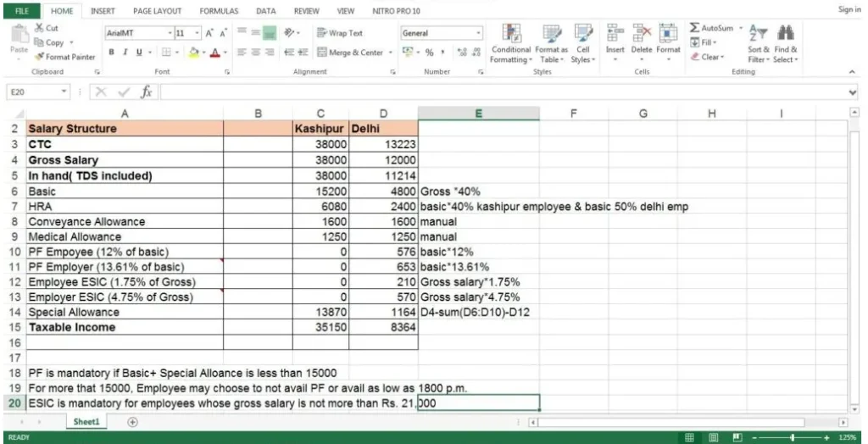This screenshot has height=444, width=868.
Task: Open Find & Select binoculars menu
Action: [x=786, y=44]
